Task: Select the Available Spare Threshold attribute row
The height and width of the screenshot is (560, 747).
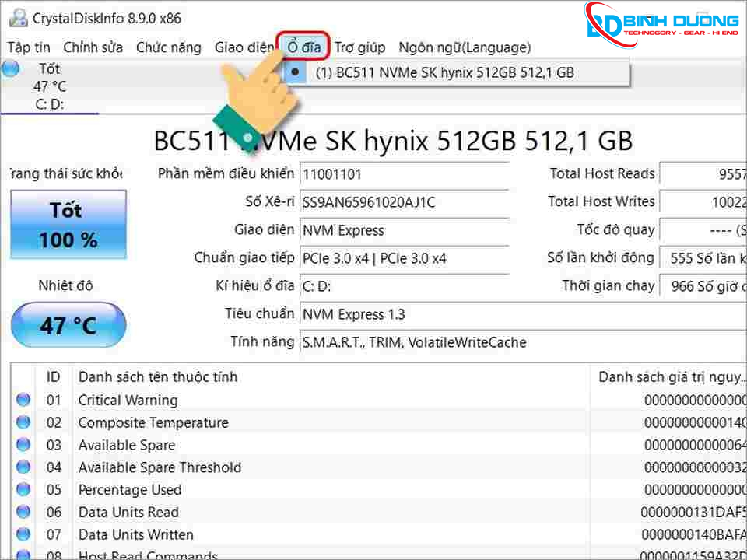Action: click(379, 467)
